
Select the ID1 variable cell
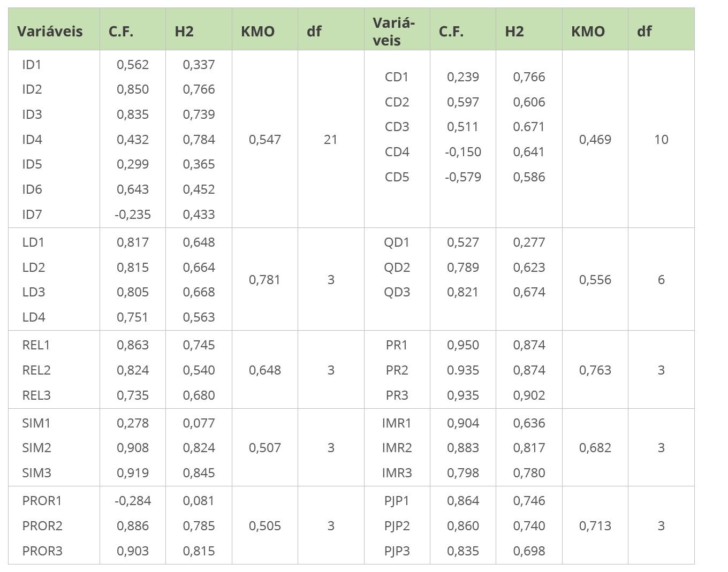[32, 65]
